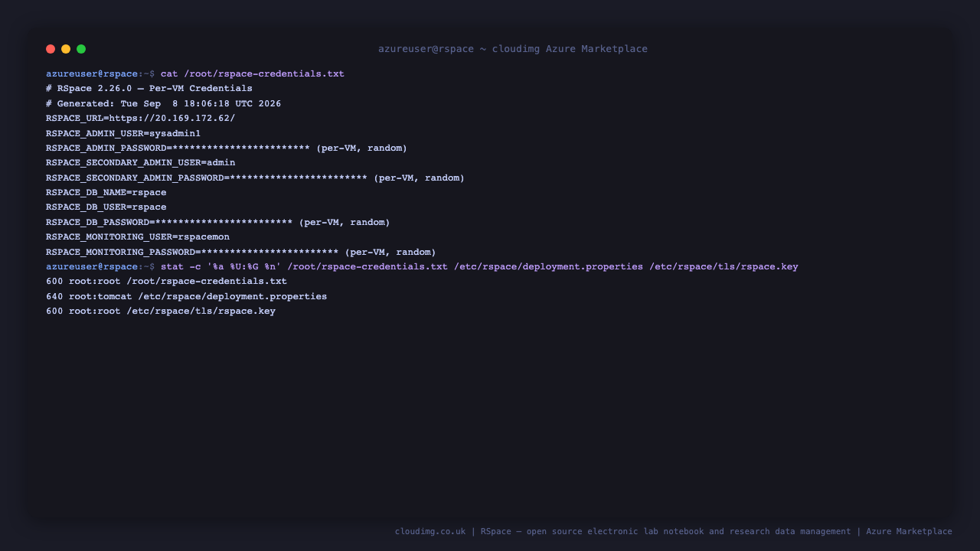Click the cloudimg.co.uk footer text
980x551 pixels.
tap(674, 531)
